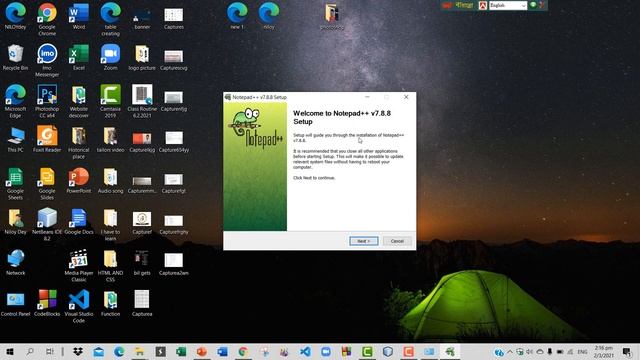640x360 pixels.
Task: Launch Media Player Classic
Action: click(x=79, y=265)
